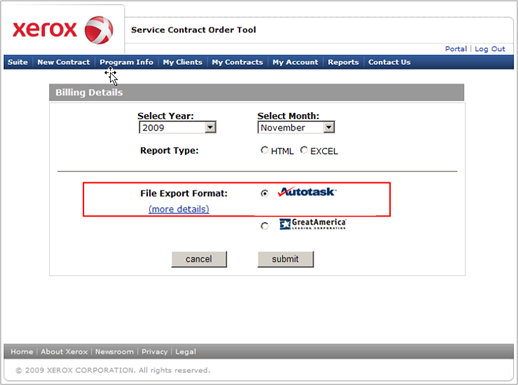The height and width of the screenshot is (385, 518).
Task: Open the Suite menu
Action: [18, 62]
